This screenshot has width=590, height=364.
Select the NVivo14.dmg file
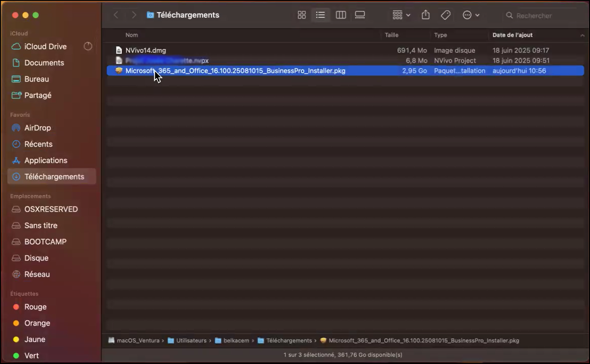[146, 50]
